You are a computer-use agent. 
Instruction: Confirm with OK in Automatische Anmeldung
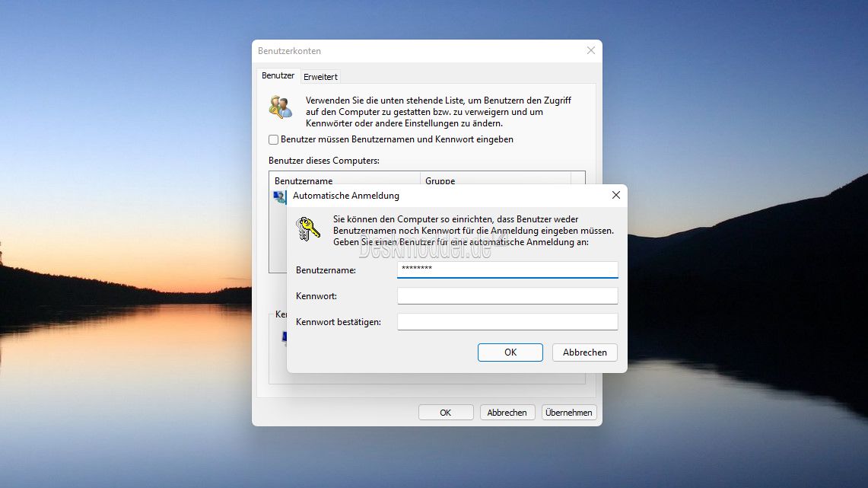click(x=510, y=352)
